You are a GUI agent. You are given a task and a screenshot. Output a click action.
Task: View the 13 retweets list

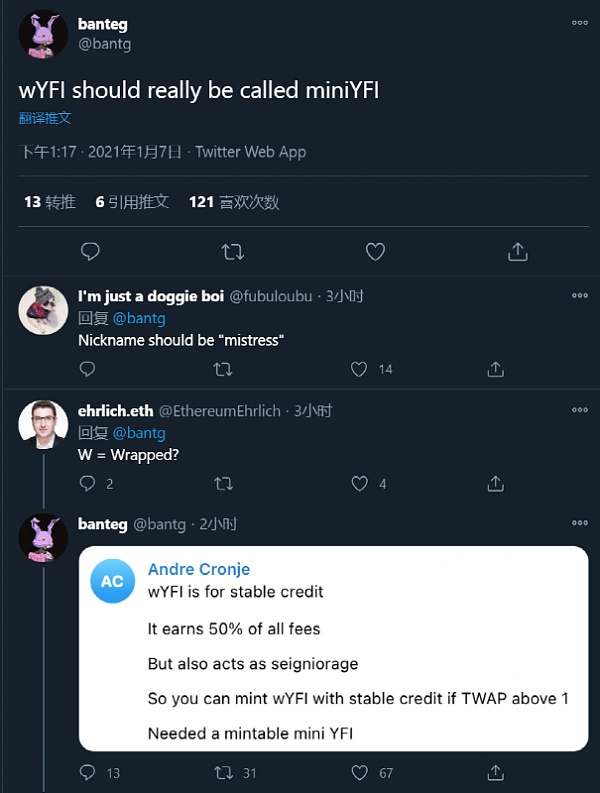[50, 202]
